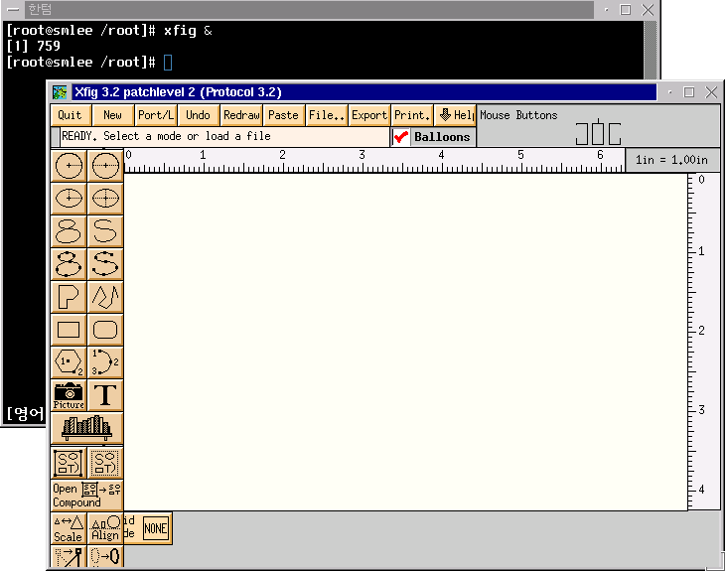Open the Export panel
The width and height of the screenshot is (728, 571).
369,115
